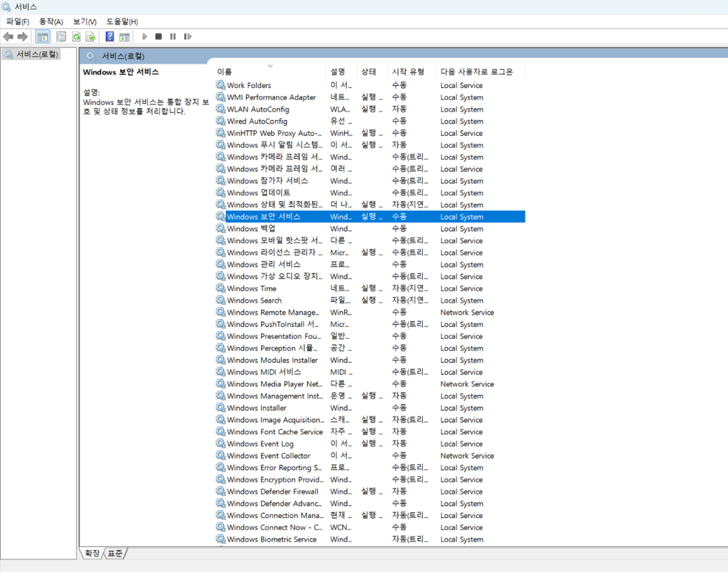Select Windows Remote Management service

[370, 312]
